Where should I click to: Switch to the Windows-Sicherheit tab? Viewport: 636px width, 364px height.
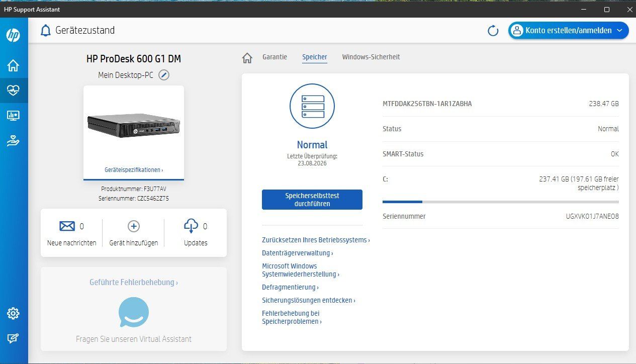click(x=371, y=57)
